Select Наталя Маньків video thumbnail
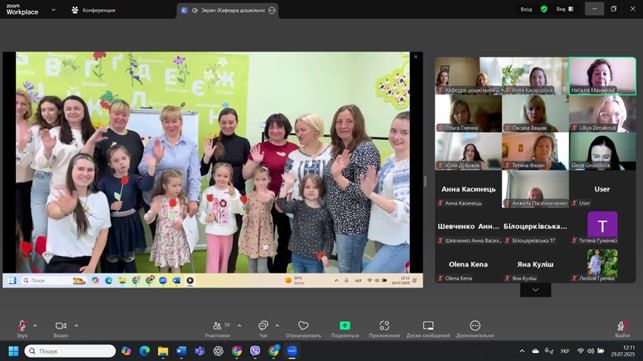 602,76
